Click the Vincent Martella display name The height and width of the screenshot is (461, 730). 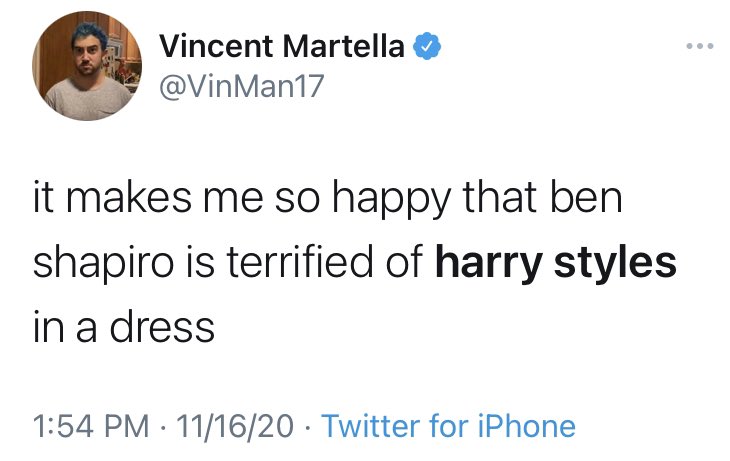point(283,46)
